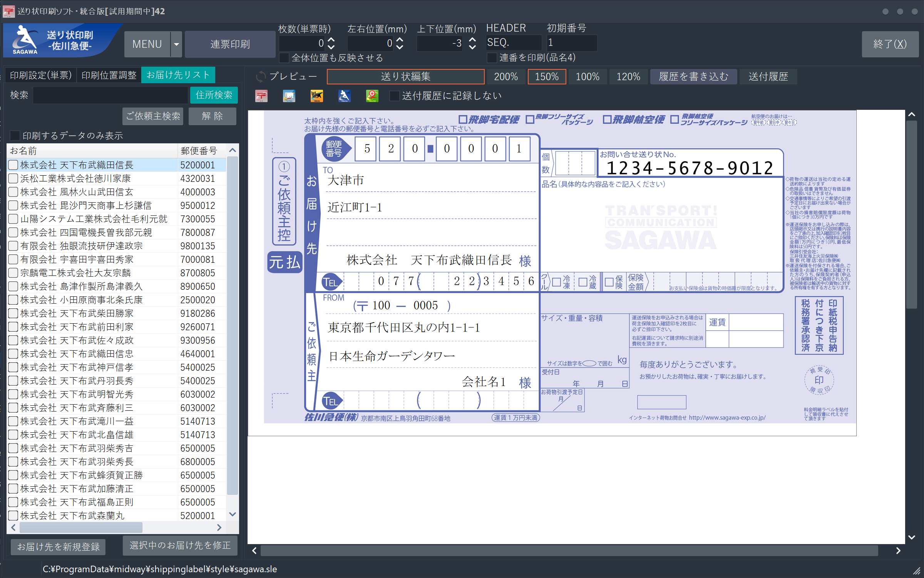
Task: Sort by the 郵便番号 column header
Action: point(202,151)
